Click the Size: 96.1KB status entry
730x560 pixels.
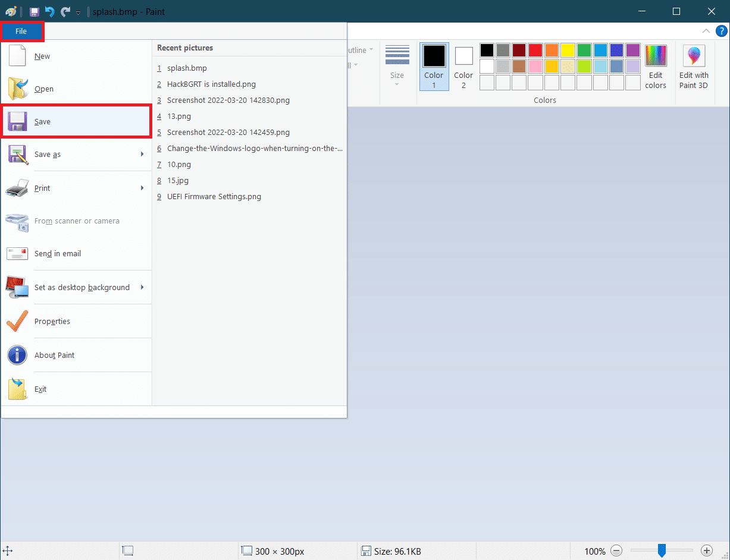[x=391, y=552]
